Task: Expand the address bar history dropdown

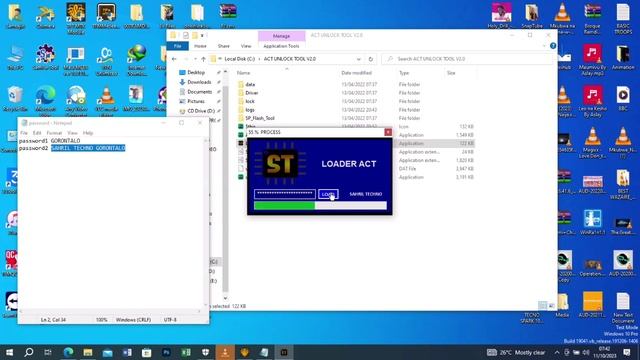Action: 358,59
